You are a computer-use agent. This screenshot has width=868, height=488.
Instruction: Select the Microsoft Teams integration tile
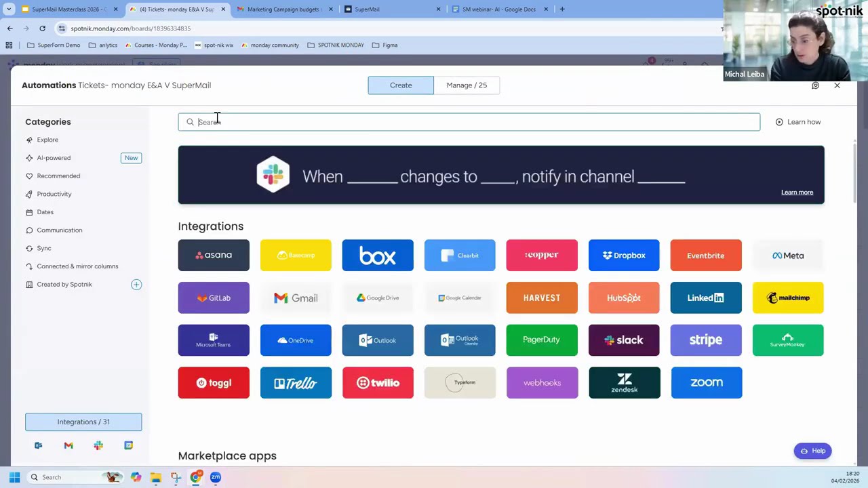tap(214, 340)
